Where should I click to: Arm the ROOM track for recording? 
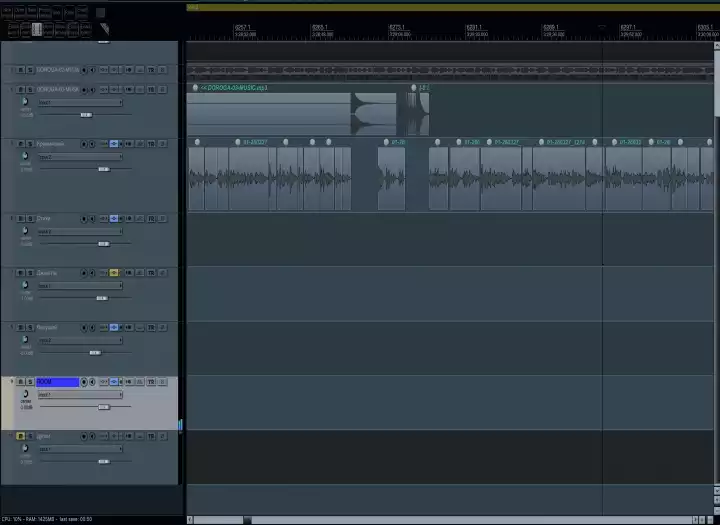(x=84, y=382)
